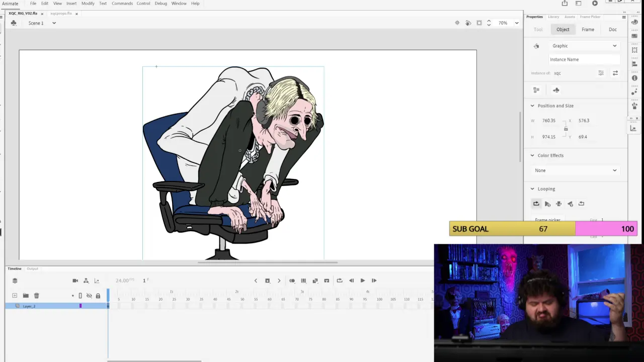Viewport: 644px width, 362px height.
Task: Open the Modify menu
Action: pos(88,4)
